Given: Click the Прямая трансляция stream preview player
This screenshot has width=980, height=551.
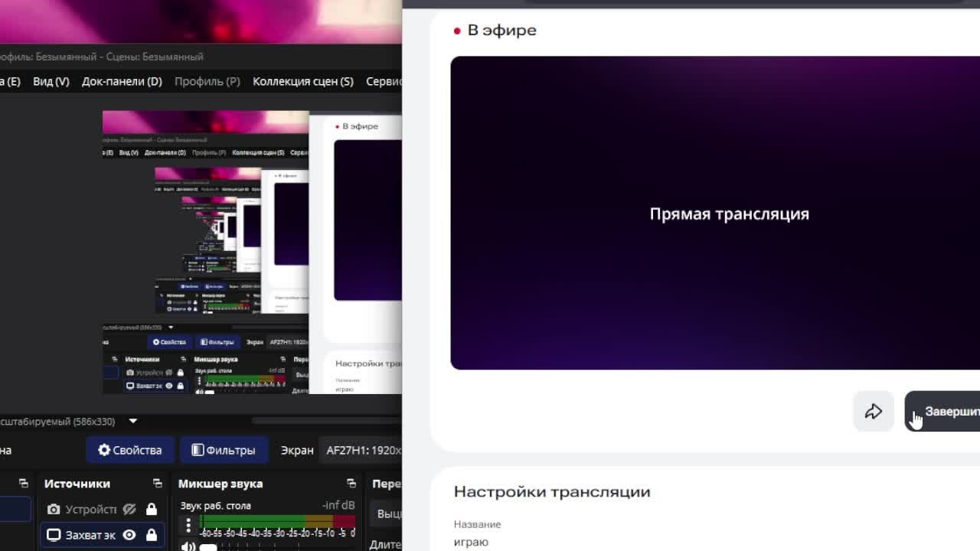Looking at the screenshot, I should 715,213.
